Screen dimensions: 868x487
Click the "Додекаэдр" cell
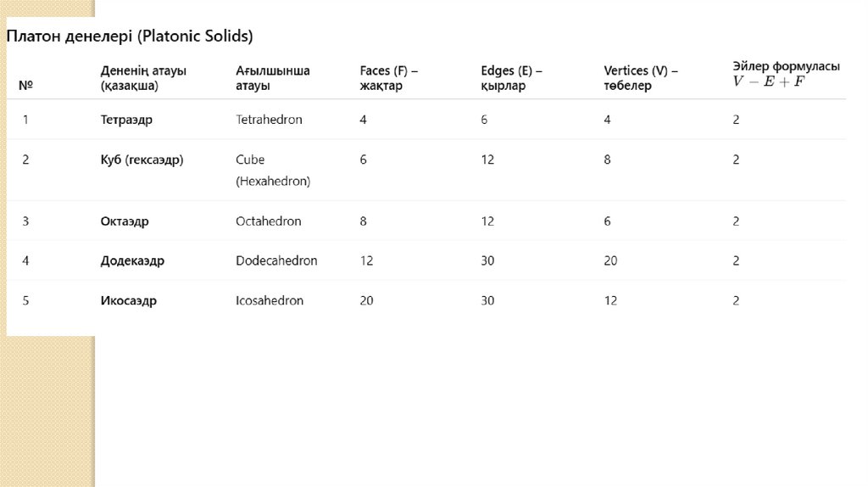coord(132,260)
